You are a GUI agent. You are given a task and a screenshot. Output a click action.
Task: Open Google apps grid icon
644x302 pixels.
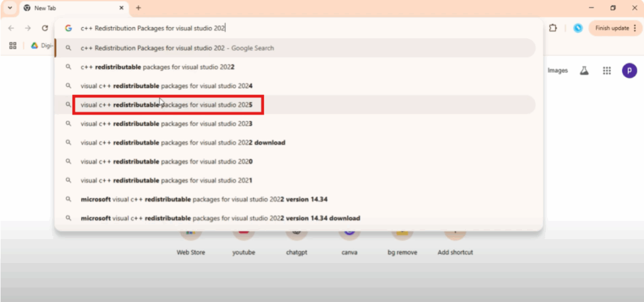[x=607, y=70]
